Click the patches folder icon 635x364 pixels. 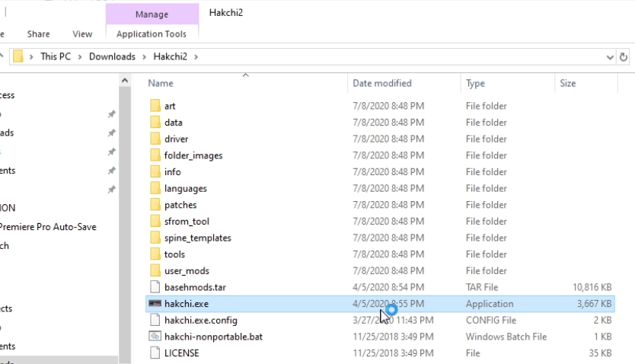155,205
